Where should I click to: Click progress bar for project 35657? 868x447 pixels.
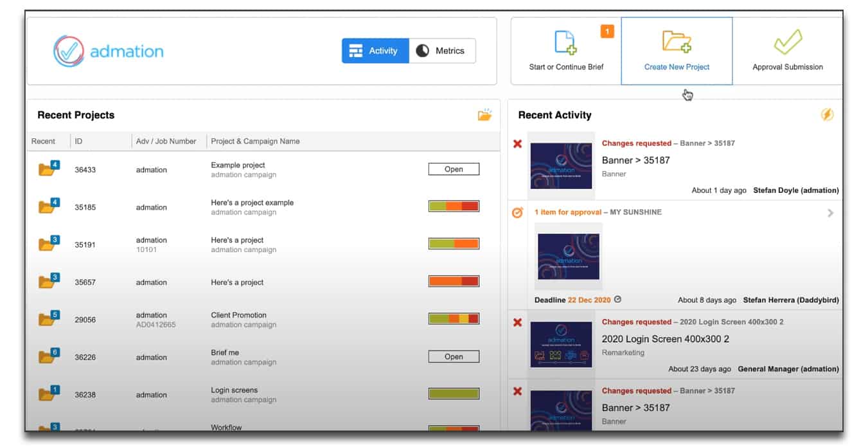454,281
